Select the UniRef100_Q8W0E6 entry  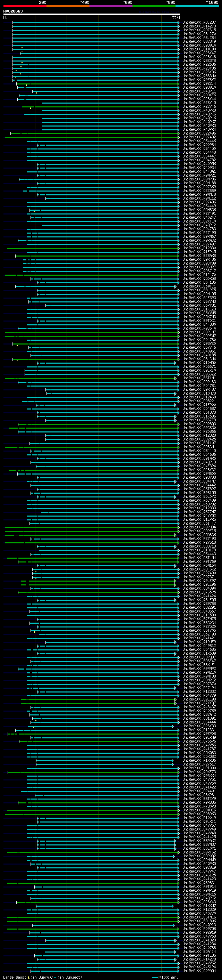click(x=199, y=810)
